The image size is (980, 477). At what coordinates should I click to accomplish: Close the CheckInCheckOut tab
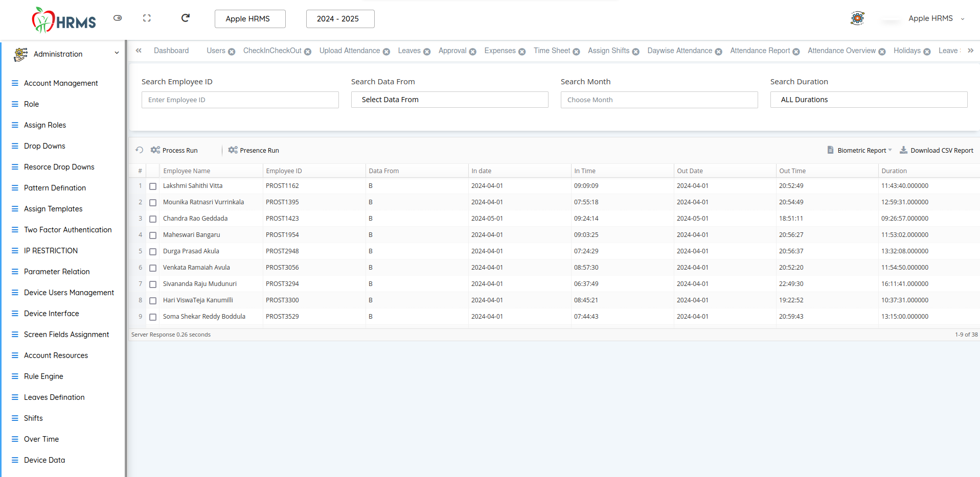pos(308,52)
